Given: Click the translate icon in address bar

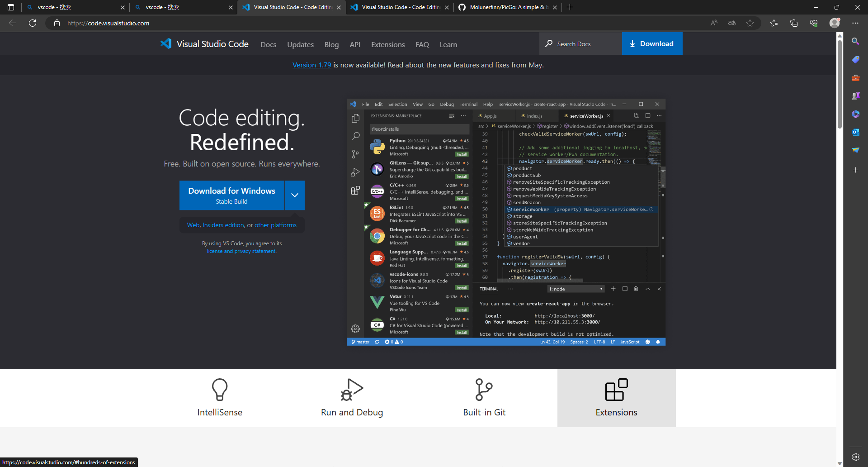Looking at the screenshot, I should click(x=732, y=23).
